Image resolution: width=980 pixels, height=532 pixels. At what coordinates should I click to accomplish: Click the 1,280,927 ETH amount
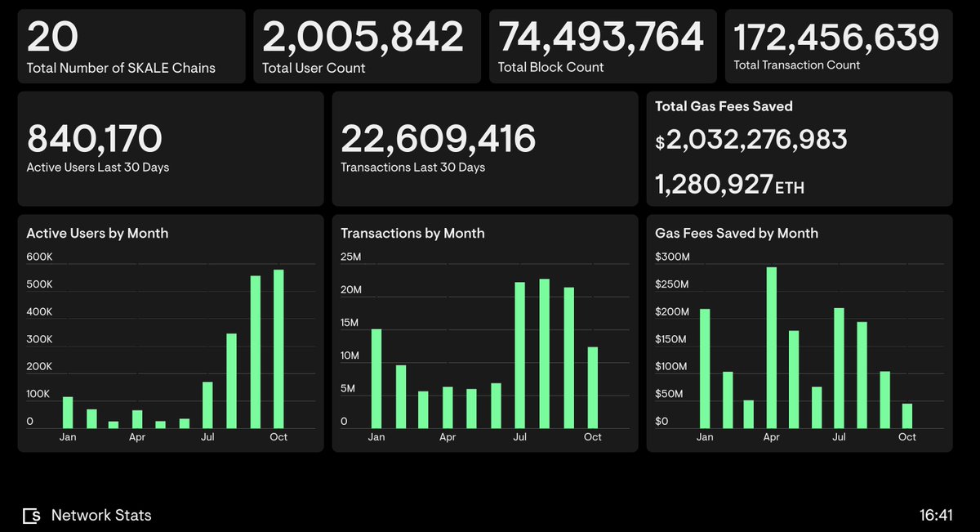point(729,185)
